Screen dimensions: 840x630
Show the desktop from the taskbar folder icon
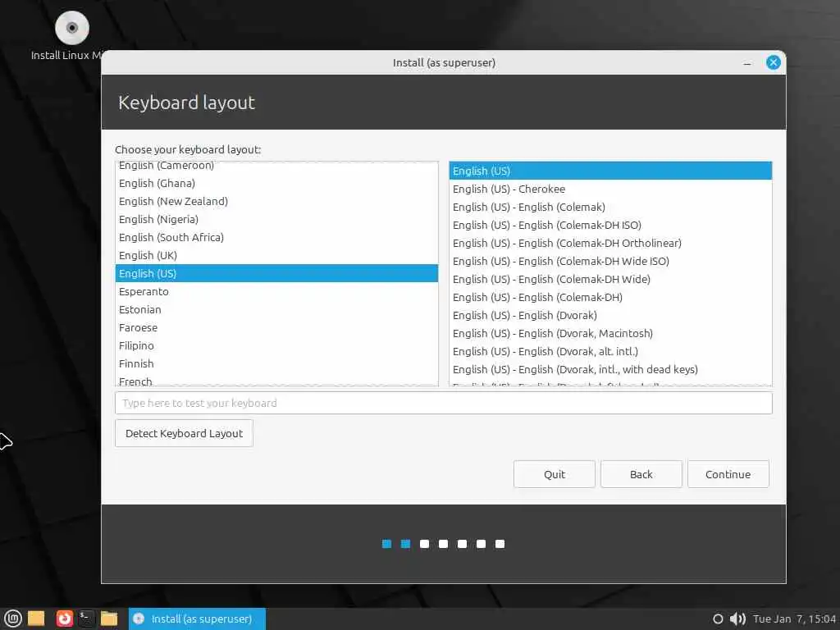[x=36, y=619]
